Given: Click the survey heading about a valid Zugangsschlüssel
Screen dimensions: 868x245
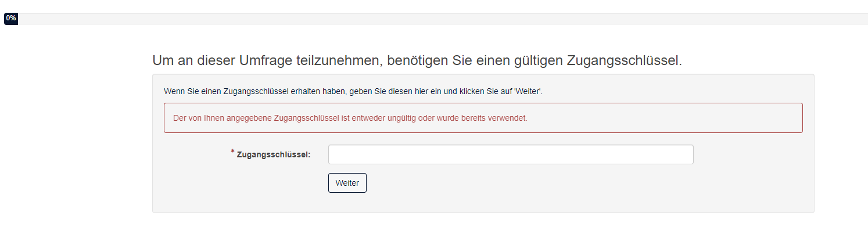Looking at the screenshot, I should (417, 60).
